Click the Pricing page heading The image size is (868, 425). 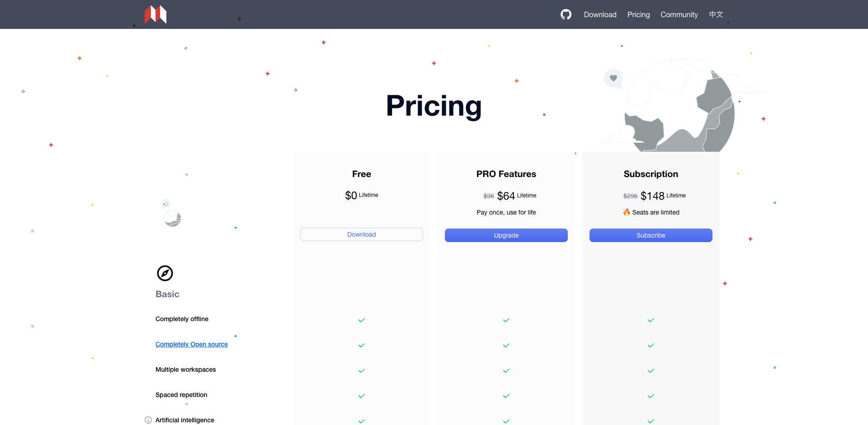pos(434,106)
